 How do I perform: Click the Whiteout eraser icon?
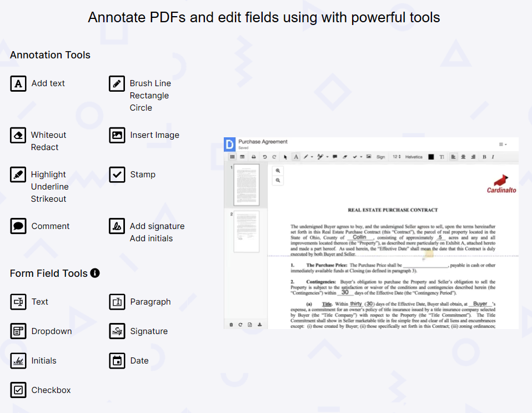click(x=18, y=135)
